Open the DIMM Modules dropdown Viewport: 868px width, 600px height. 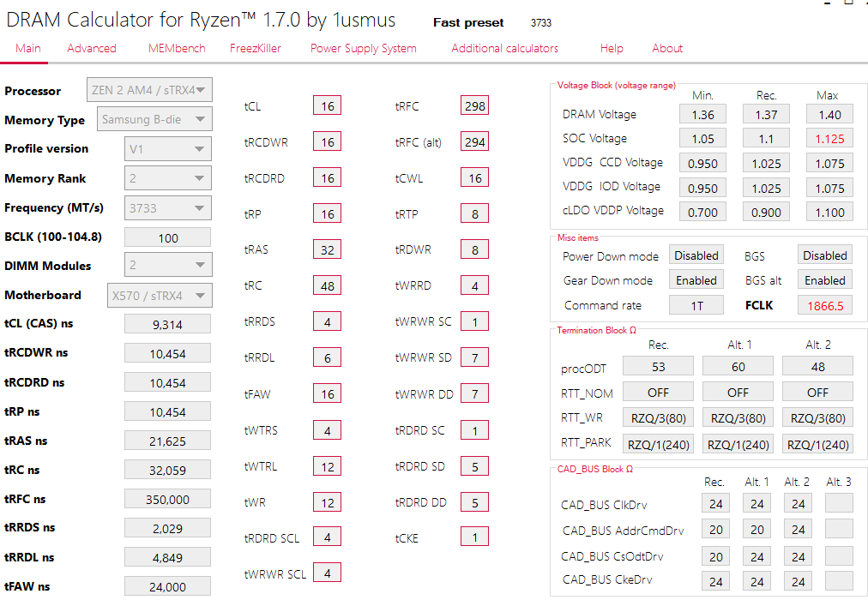pyautogui.click(x=168, y=265)
